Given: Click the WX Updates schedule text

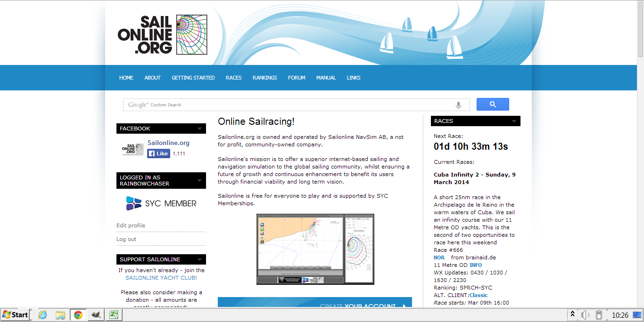Looking at the screenshot, I should coord(471,276).
